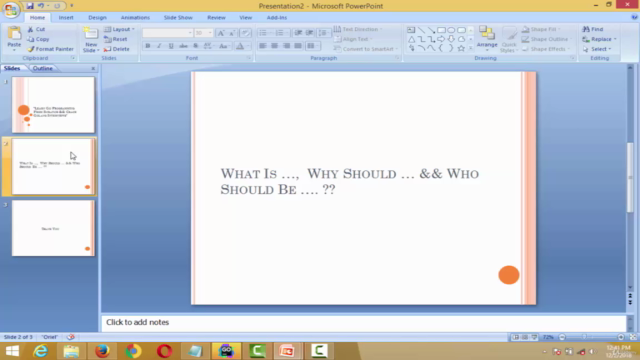Open the Arrange dropdown
The width and height of the screenshot is (640, 360).
coord(487,39)
